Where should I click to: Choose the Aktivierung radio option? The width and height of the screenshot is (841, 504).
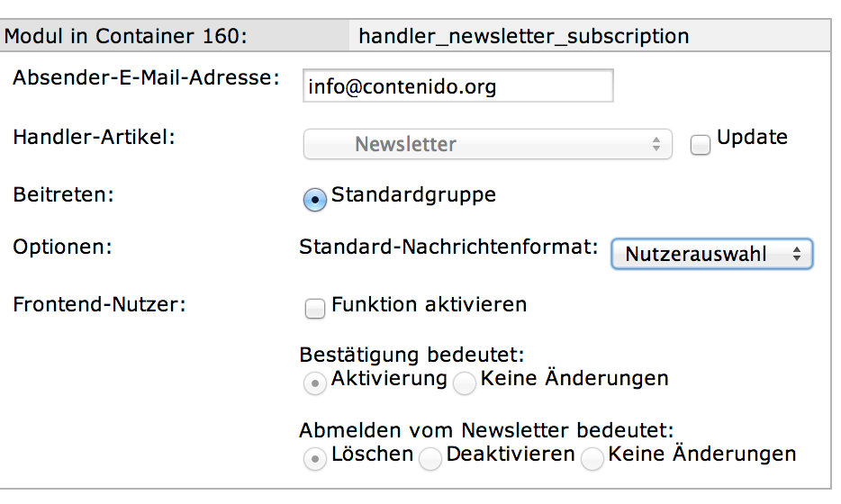(315, 384)
